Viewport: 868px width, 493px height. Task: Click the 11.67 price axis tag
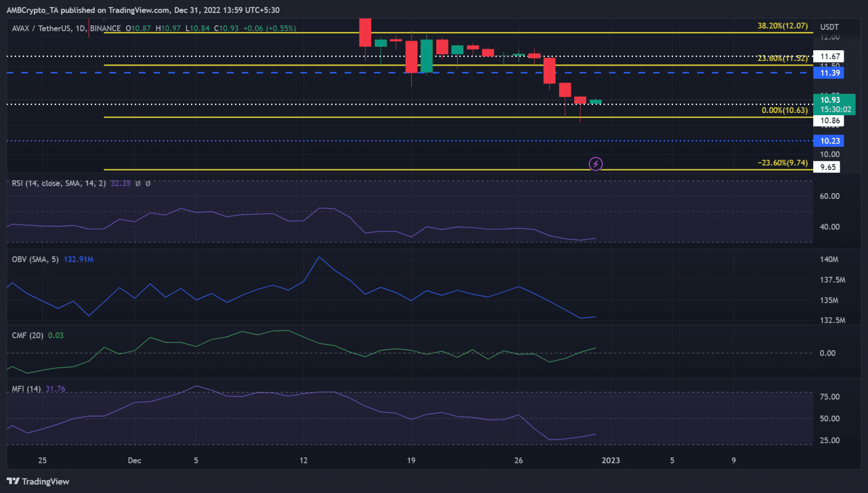click(x=828, y=56)
